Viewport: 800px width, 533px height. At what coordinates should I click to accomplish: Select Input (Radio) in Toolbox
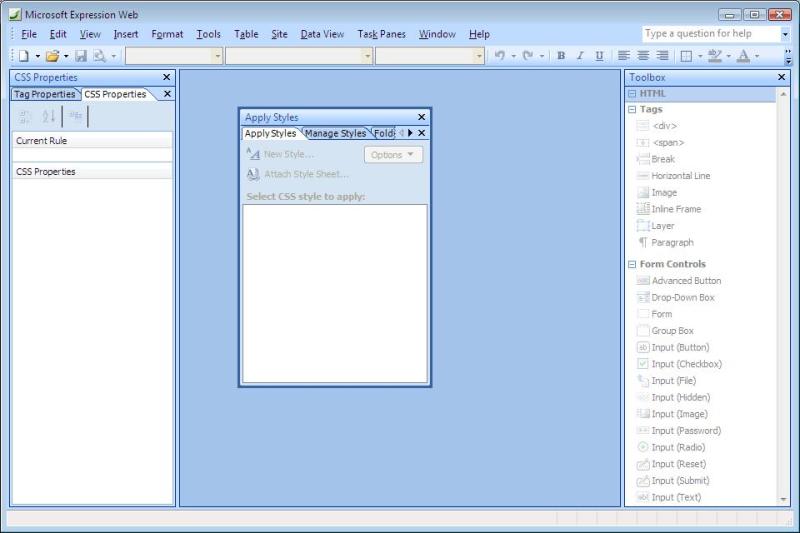(x=678, y=447)
